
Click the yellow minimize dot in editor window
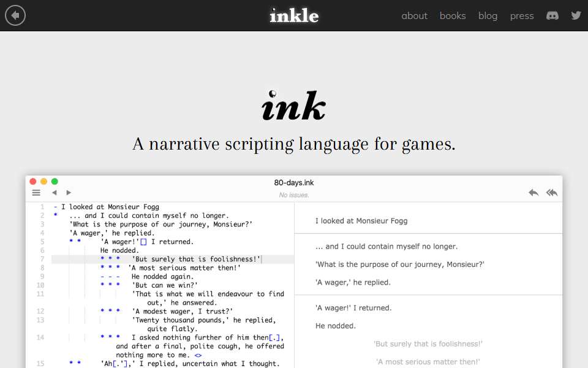click(44, 182)
